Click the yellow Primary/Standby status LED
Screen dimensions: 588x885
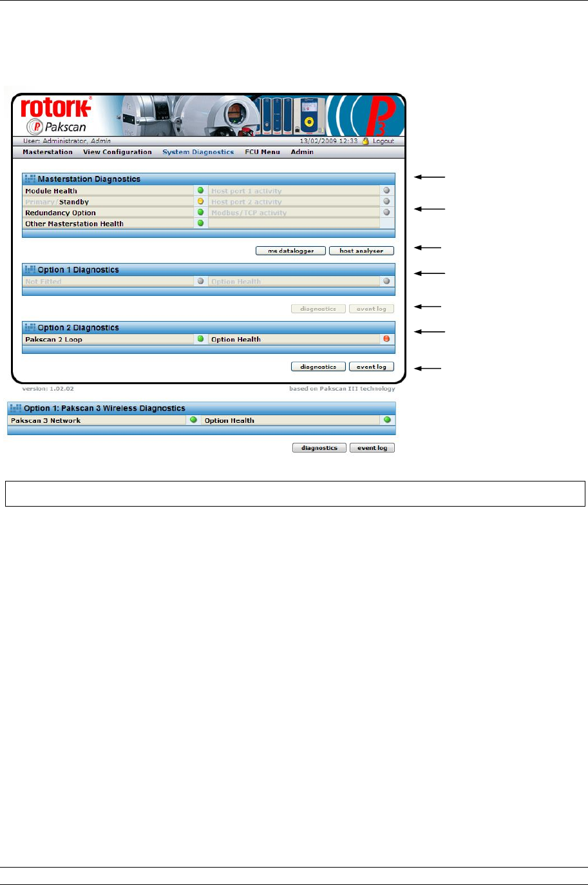200,202
